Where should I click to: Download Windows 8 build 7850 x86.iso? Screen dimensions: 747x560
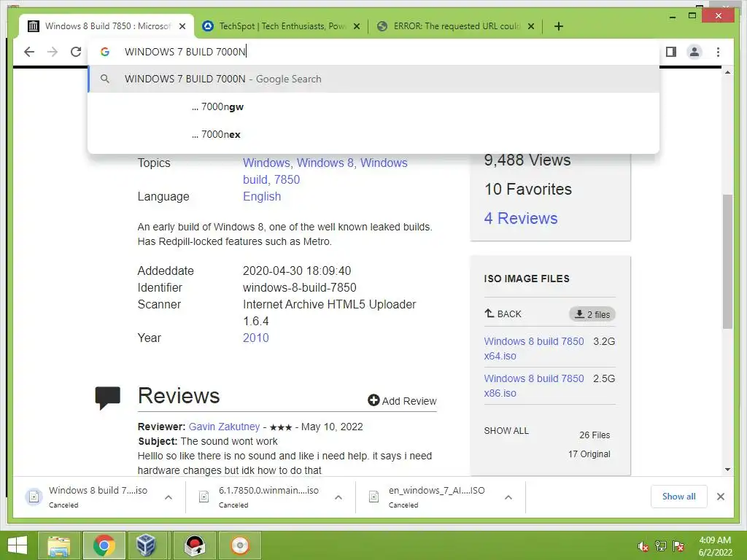pos(533,386)
